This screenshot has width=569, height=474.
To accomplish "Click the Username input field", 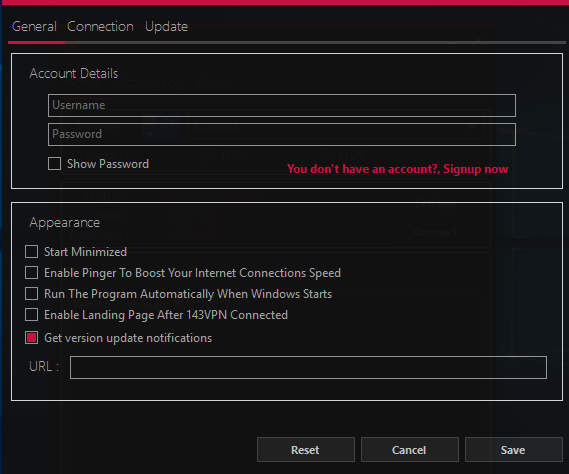I will tap(282, 105).
